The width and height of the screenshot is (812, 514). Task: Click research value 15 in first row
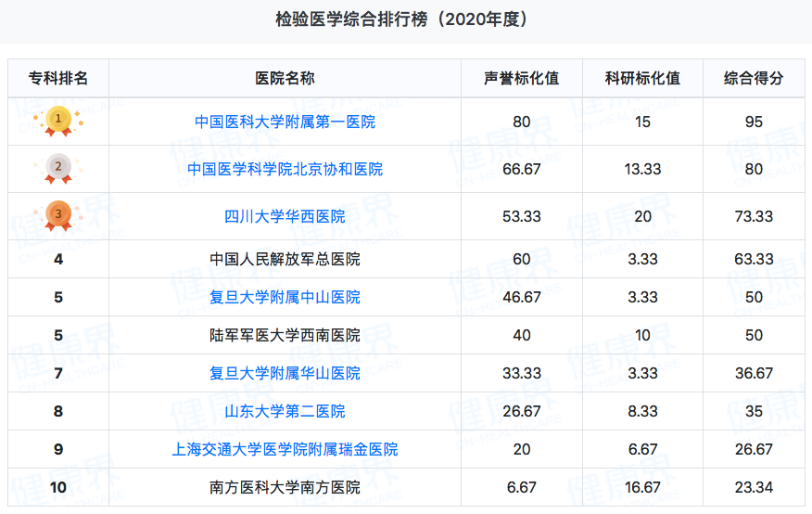[642, 122]
